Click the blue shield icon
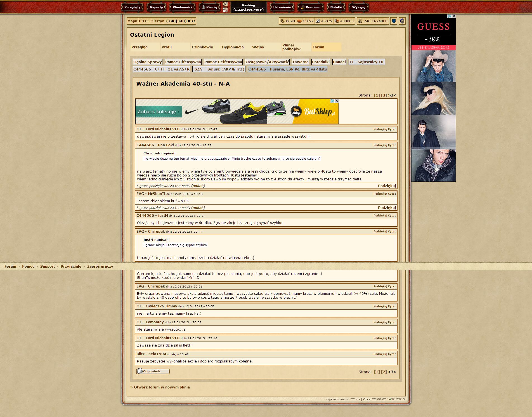 (x=394, y=21)
